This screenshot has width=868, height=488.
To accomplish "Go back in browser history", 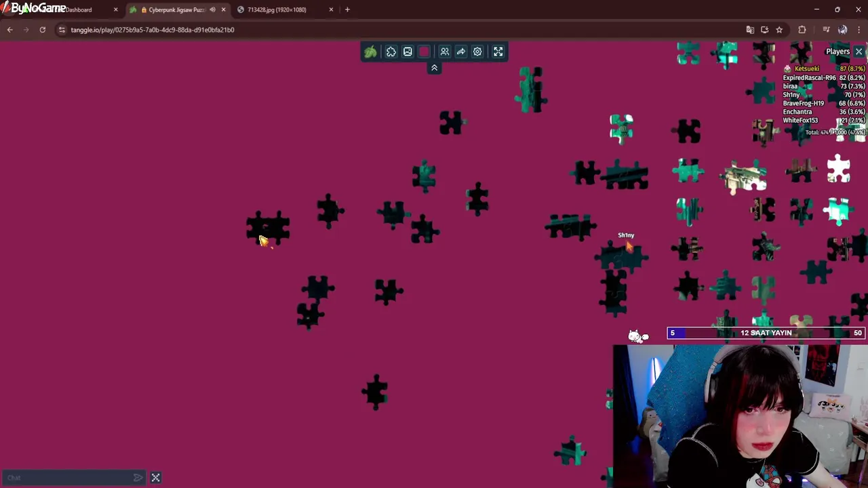I will (10, 30).
